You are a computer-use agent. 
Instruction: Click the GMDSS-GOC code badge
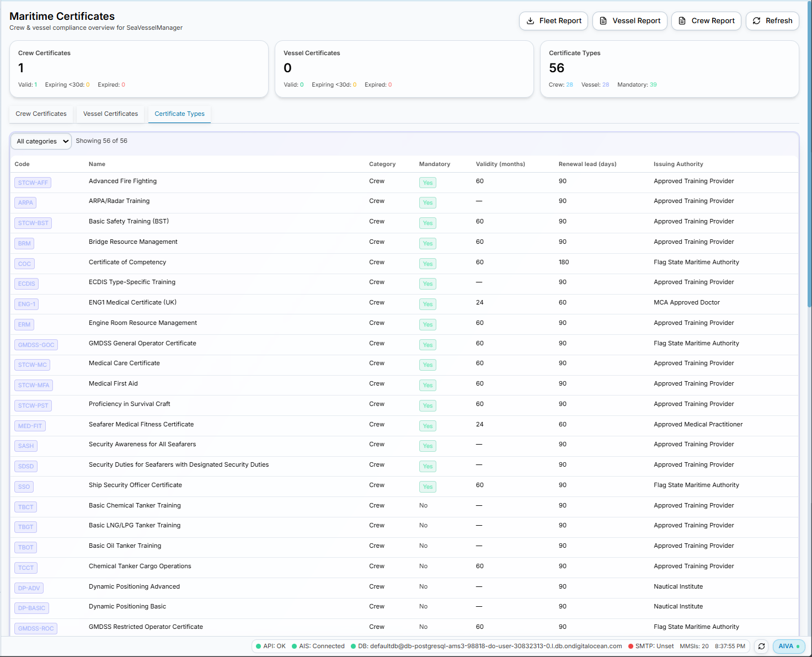tap(36, 345)
